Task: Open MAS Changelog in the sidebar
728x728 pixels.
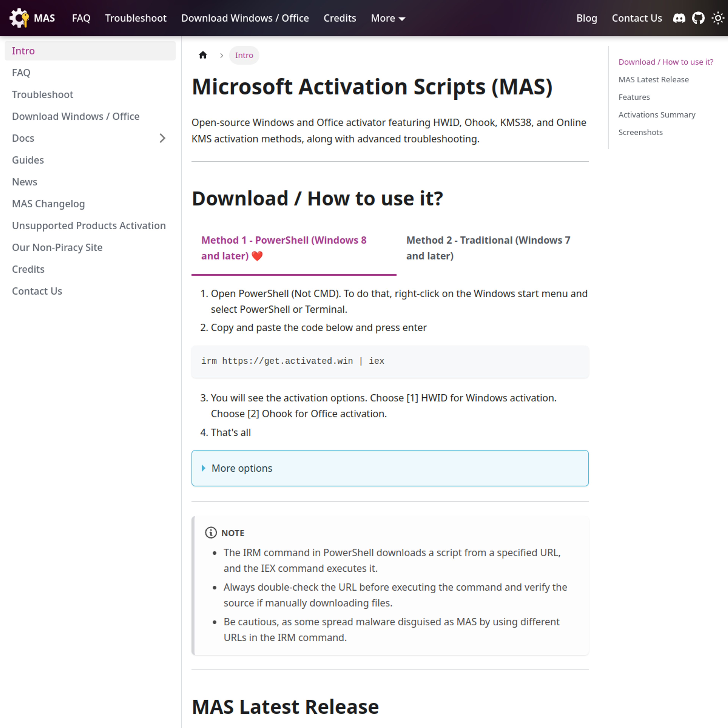Action: click(x=90, y=204)
